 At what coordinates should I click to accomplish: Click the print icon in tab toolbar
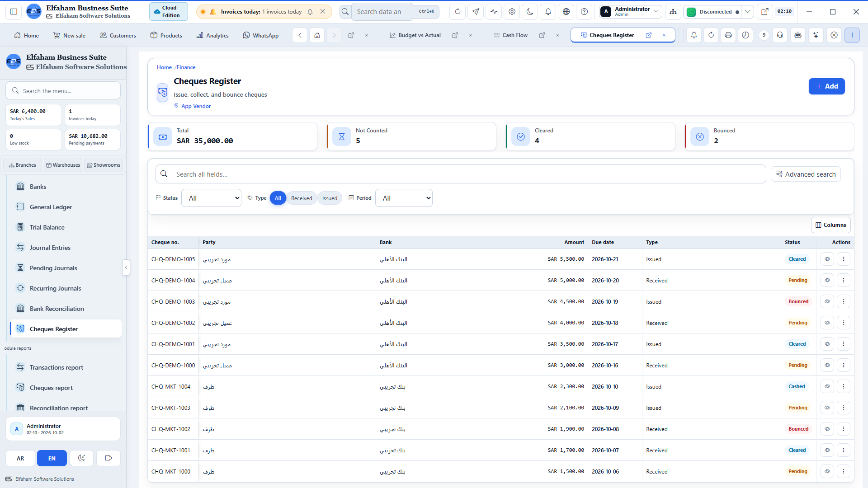pyautogui.click(x=728, y=35)
